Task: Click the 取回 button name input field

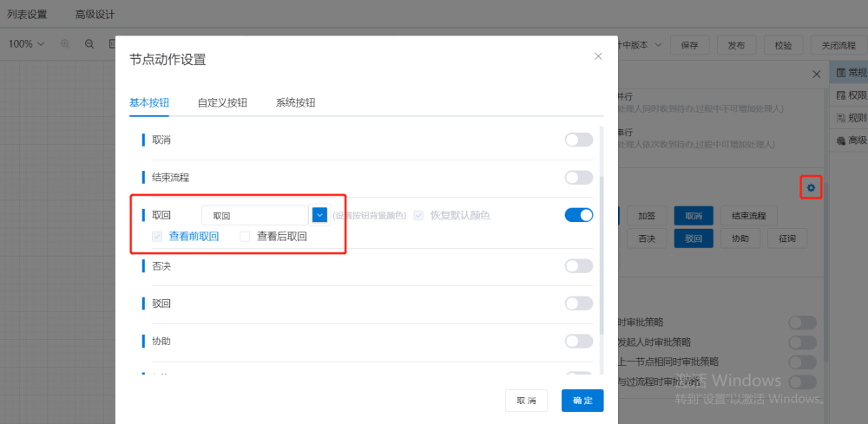Action: tap(254, 215)
